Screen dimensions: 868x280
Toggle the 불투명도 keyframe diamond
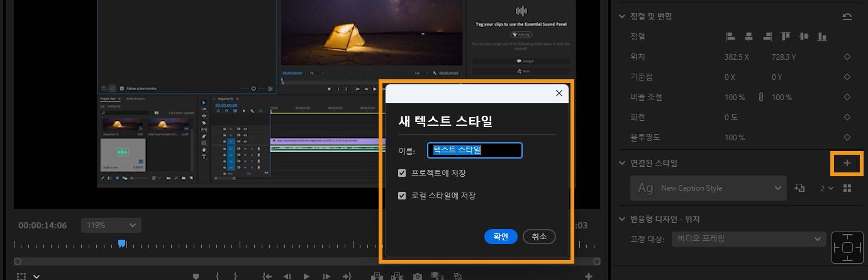[x=847, y=137]
